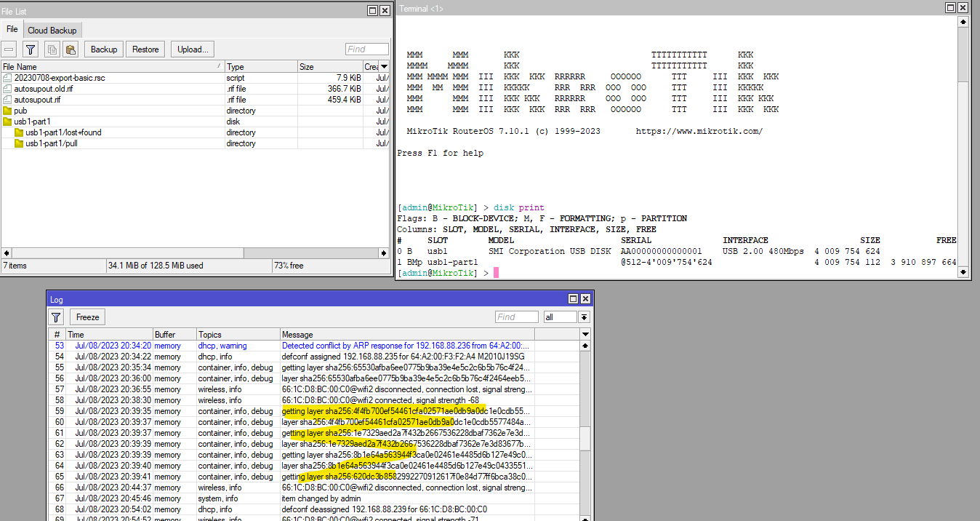Open the usb1-part1/lost+found folder icon
This screenshot has width=980, height=521.
[17, 132]
